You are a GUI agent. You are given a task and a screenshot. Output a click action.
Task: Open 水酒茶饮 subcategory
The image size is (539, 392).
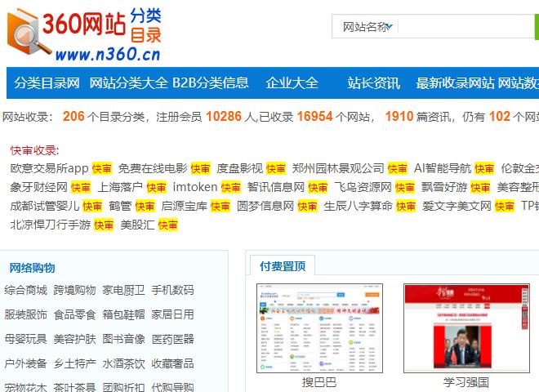click(123, 363)
